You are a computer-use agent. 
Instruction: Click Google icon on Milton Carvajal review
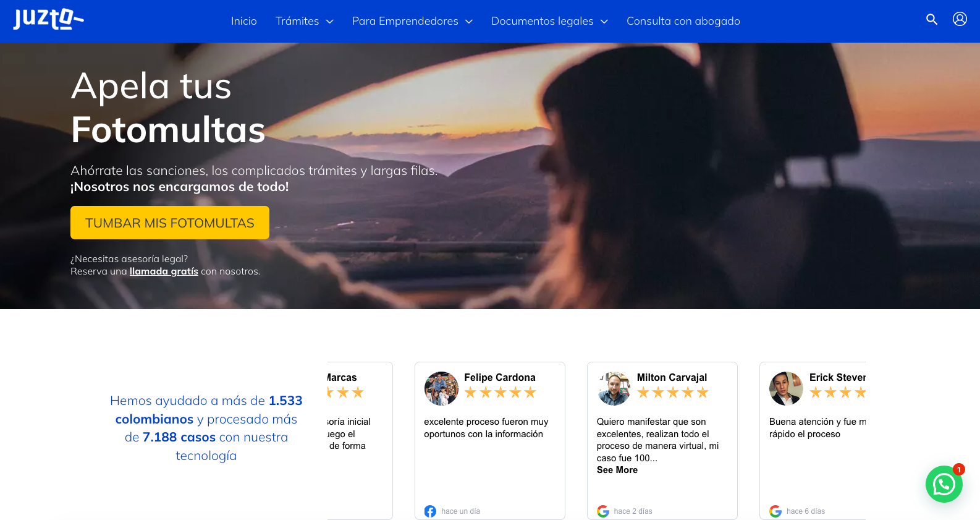click(603, 511)
